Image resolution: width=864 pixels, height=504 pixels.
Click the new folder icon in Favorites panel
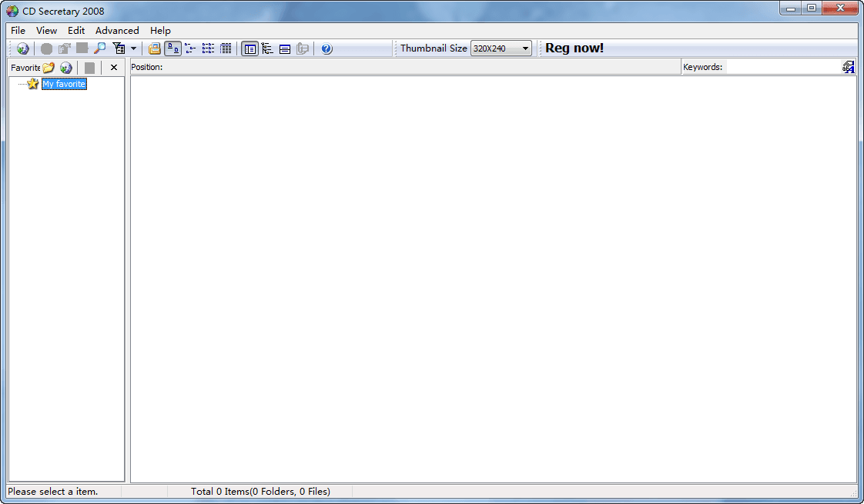tap(49, 68)
